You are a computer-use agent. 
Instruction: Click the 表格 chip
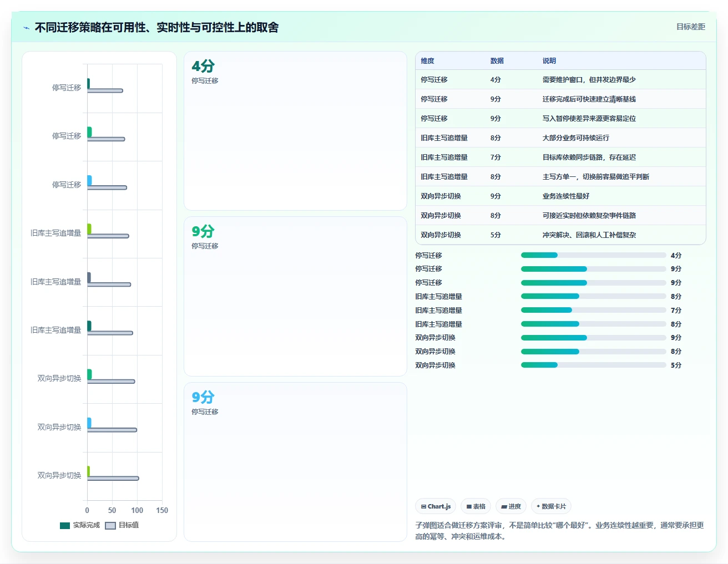pyautogui.click(x=476, y=506)
